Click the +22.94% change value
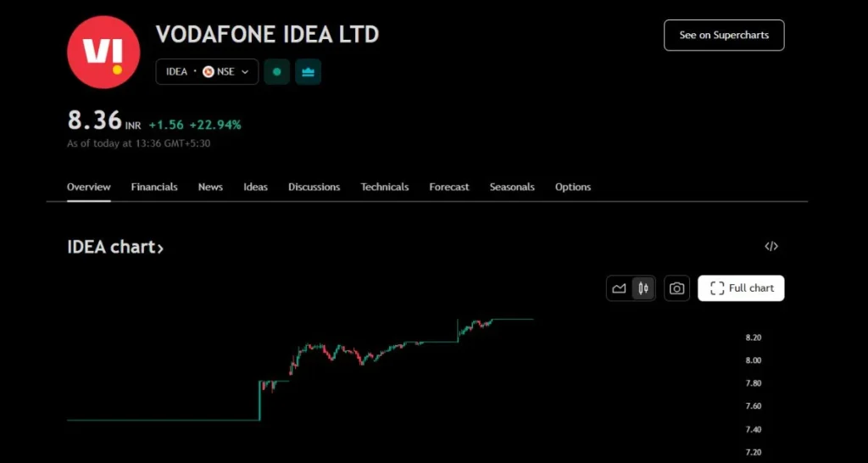This screenshot has width=868, height=463. 215,126
